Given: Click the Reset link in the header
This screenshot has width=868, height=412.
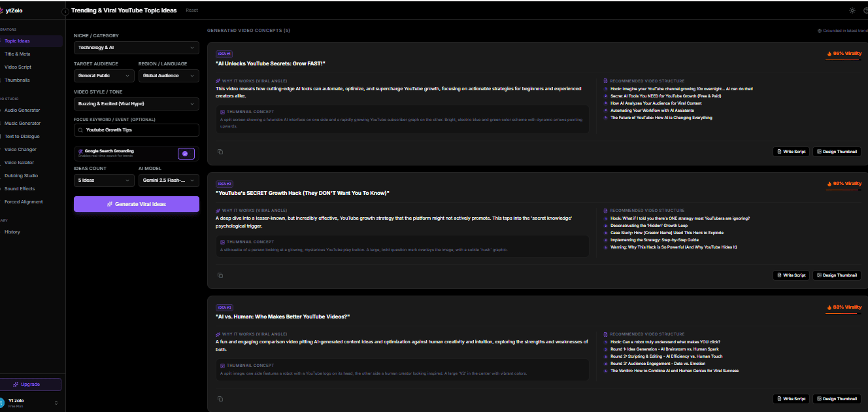Looking at the screenshot, I should coord(192,10).
